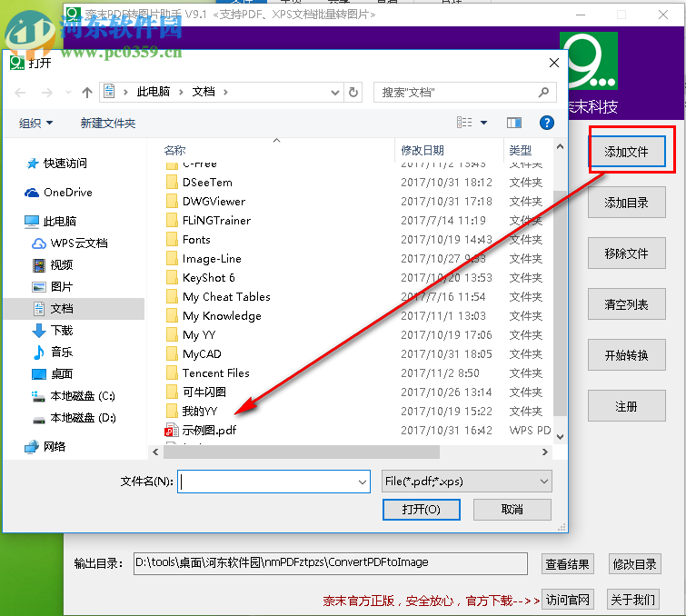
Task: Select the My YY folder icon
Action: point(172,334)
